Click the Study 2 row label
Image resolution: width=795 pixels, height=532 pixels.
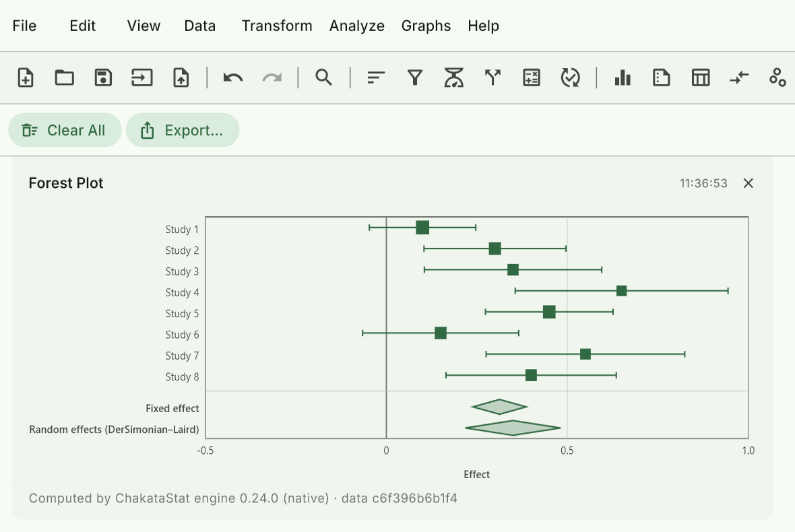182,251
